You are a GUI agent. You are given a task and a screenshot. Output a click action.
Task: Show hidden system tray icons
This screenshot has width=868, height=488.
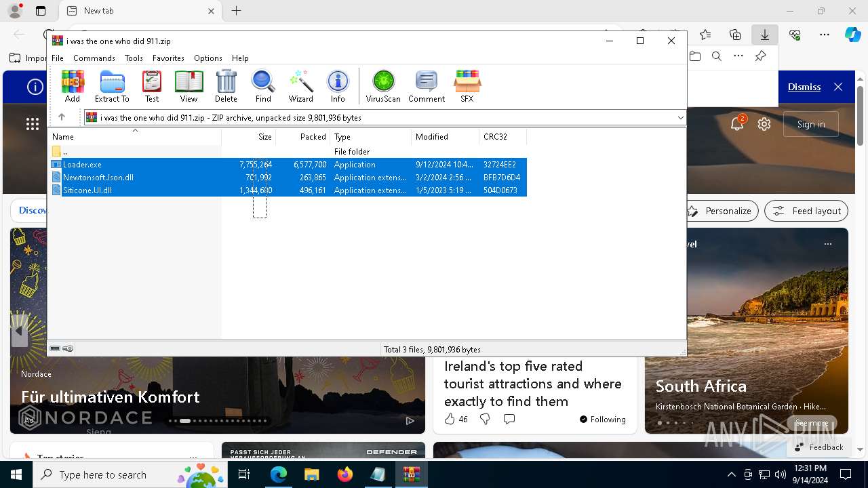coord(731,474)
